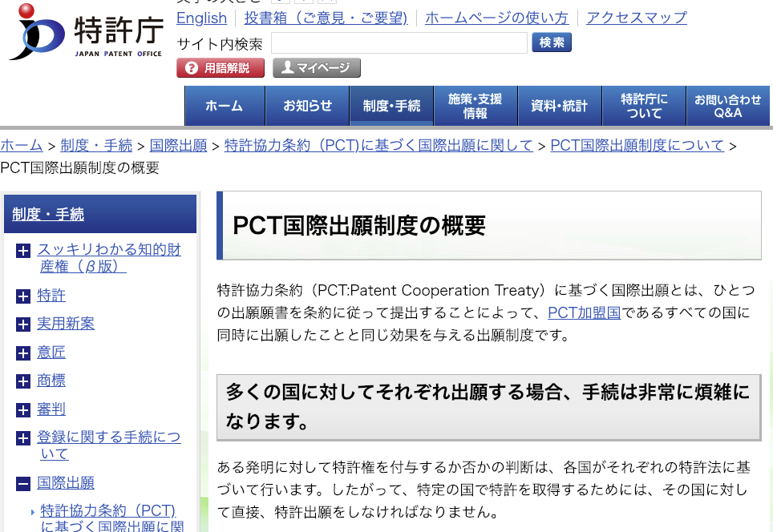Image resolution: width=773 pixels, height=532 pixels.
Task: Click the Japan Patent Office logo
Action: point(87,32)
